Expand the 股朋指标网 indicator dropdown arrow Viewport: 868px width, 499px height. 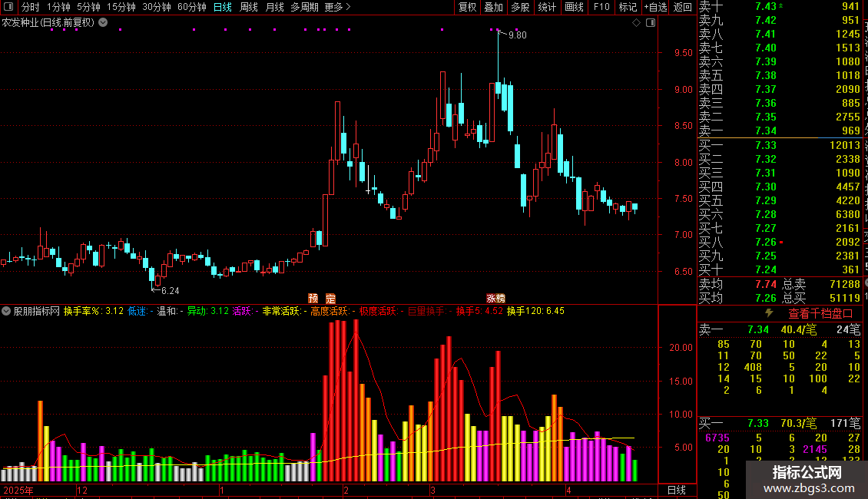pyautogui.click(x=6, y=311)
